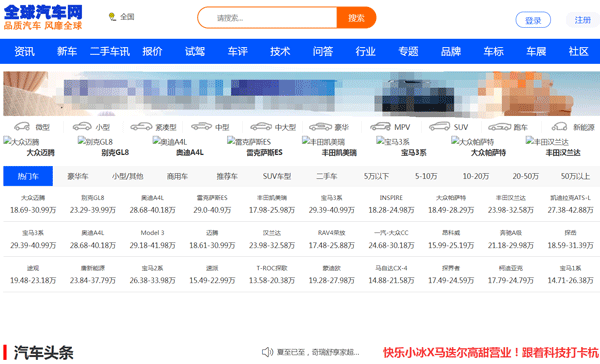
Task: Open the 行业 navigation item
Action: [x=365, y=51]
